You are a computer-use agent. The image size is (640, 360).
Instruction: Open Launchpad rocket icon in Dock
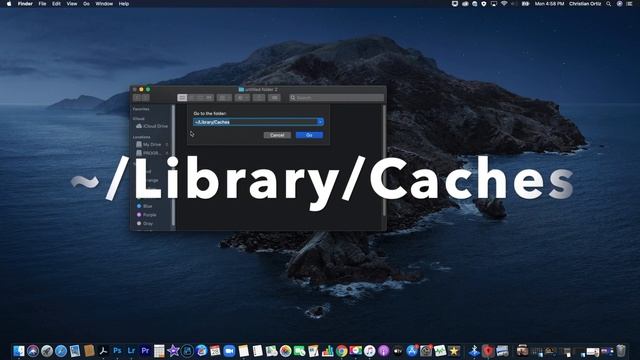click(x=47, y=351)
